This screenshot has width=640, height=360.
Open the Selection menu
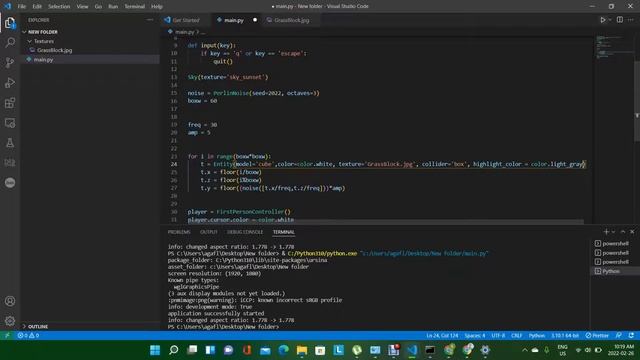click(59, 7)
